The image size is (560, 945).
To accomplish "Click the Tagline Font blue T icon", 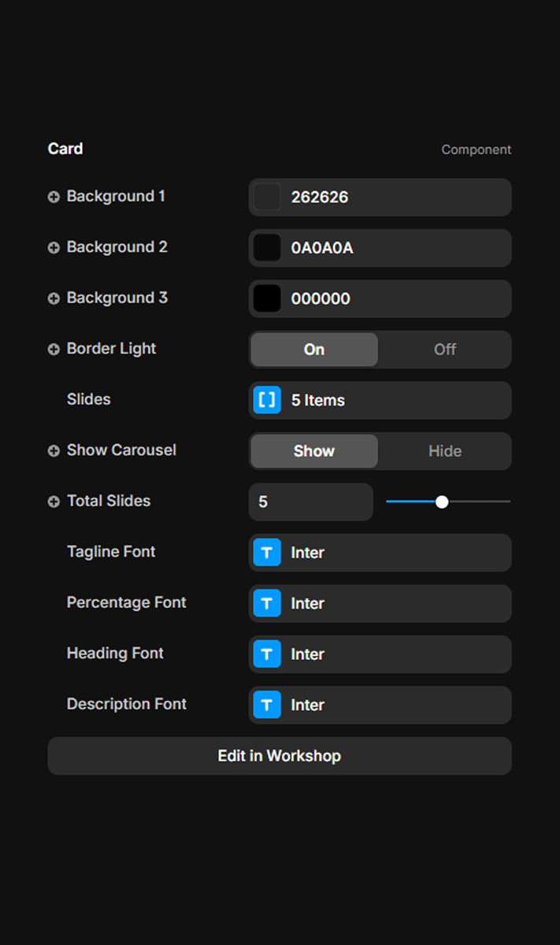I will [267, 553].
